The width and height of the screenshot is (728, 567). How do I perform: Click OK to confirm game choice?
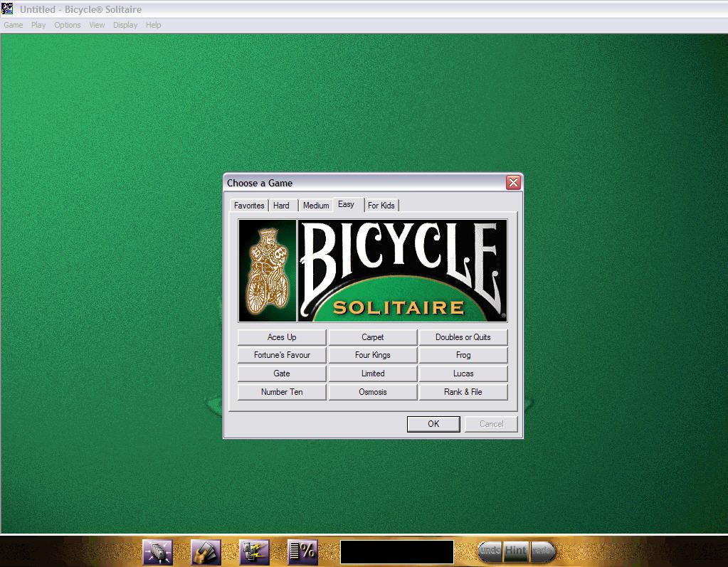point(433,424)
